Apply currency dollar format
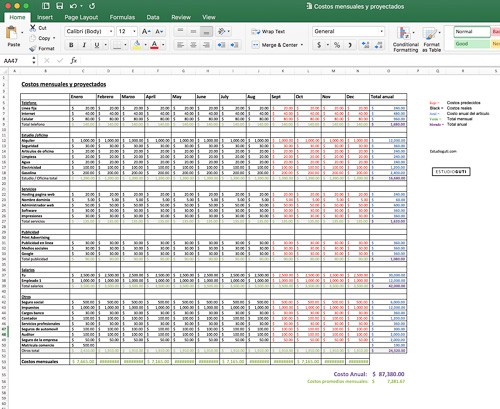Viewport: 500px width, 409px height. (319, 45)
